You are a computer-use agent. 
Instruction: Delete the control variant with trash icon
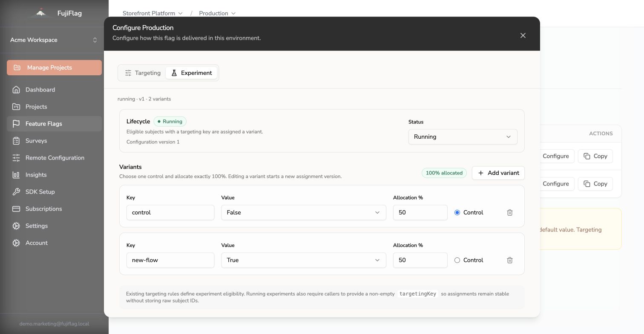pos(510,212)
